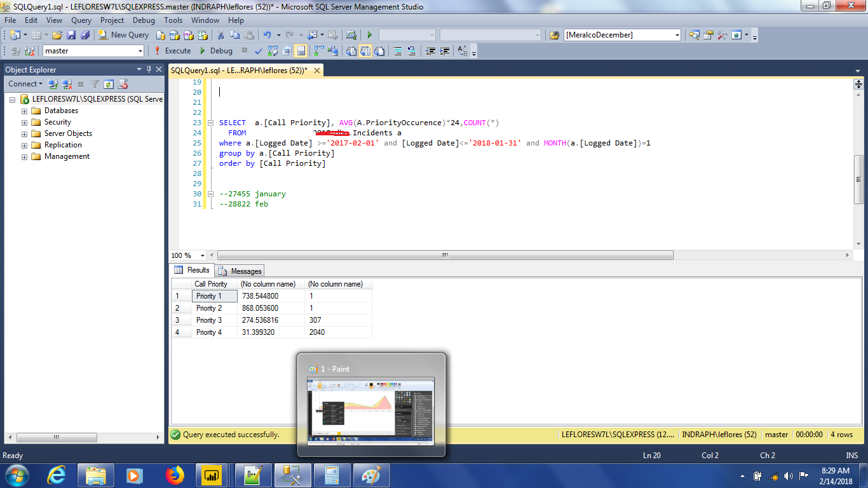Open File folder icon in toolbar

pos(57,35)
